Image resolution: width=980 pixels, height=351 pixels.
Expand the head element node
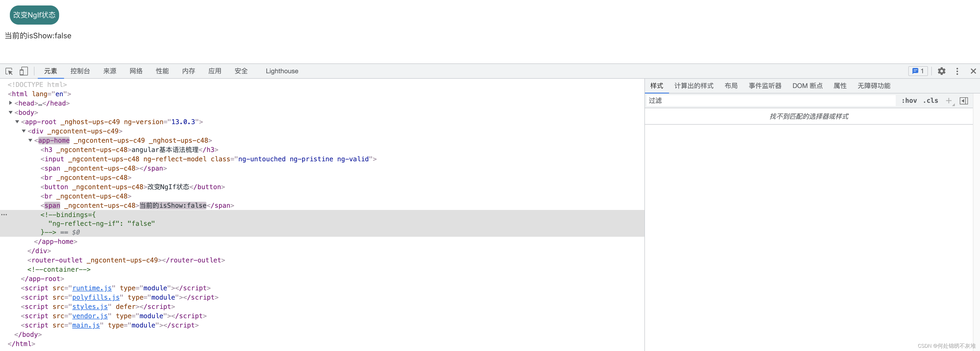pos(11,103)
